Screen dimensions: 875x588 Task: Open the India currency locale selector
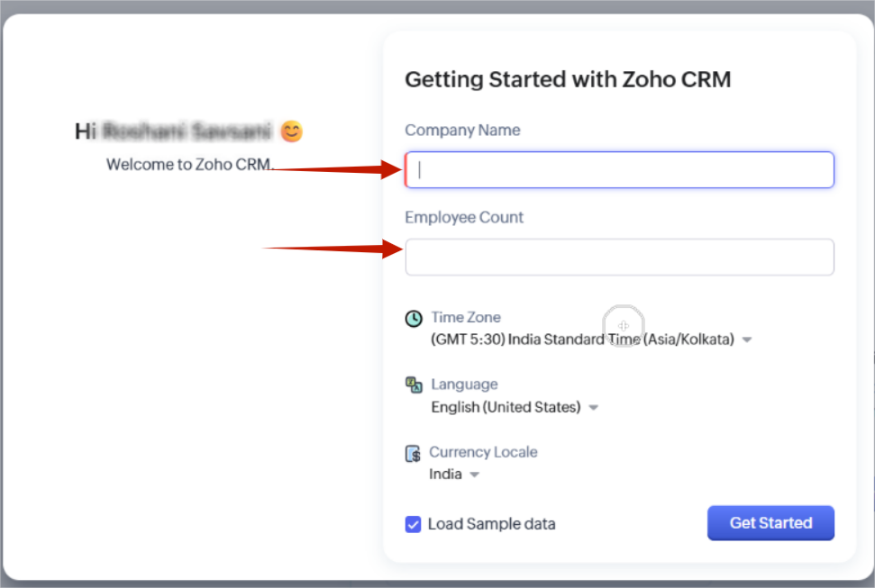point(445,475)
